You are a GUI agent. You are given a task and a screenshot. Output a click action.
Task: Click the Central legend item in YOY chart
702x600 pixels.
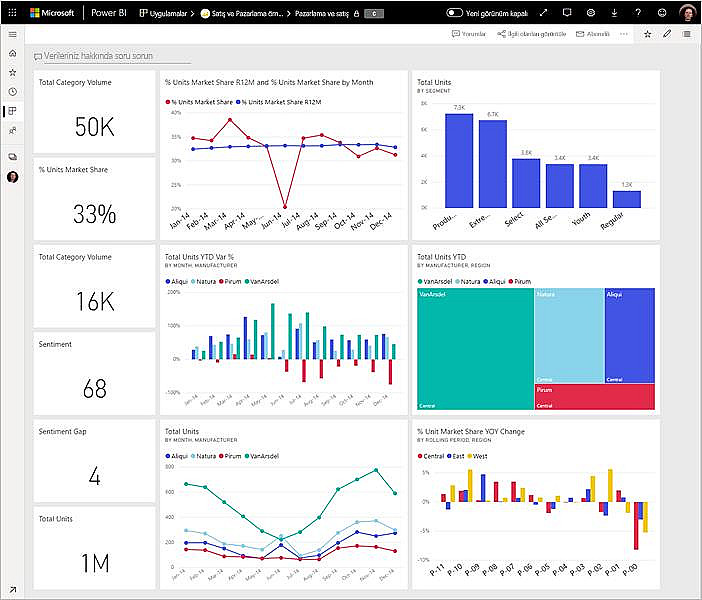pyautogui.click(x=431, y=456)
